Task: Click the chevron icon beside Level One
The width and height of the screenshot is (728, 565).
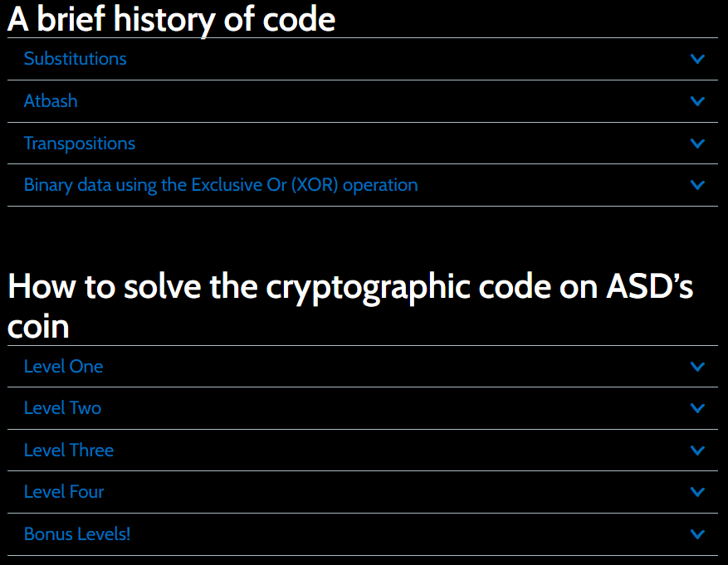Action: tap(697, 367)
